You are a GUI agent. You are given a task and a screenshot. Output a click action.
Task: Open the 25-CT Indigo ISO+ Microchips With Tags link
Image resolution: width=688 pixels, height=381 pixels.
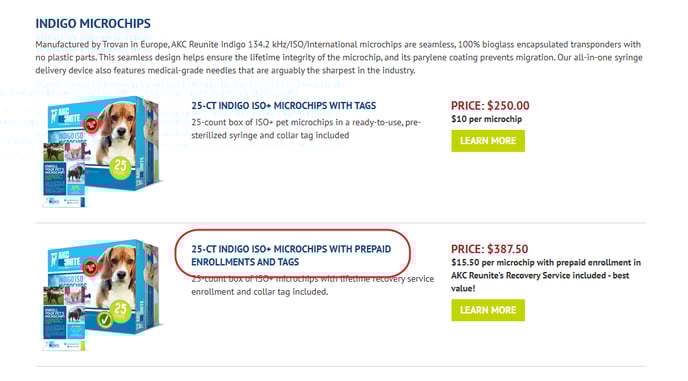pos(283,106)
